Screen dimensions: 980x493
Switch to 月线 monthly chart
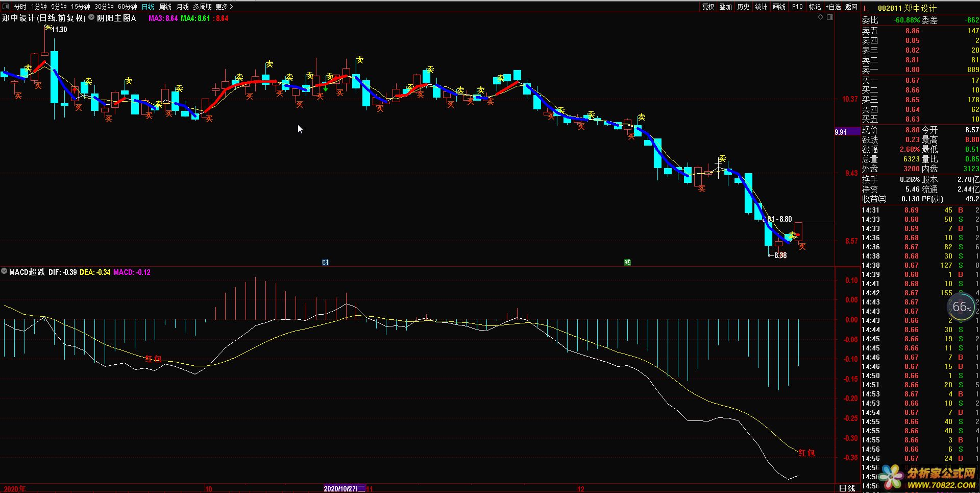(182, 7)
